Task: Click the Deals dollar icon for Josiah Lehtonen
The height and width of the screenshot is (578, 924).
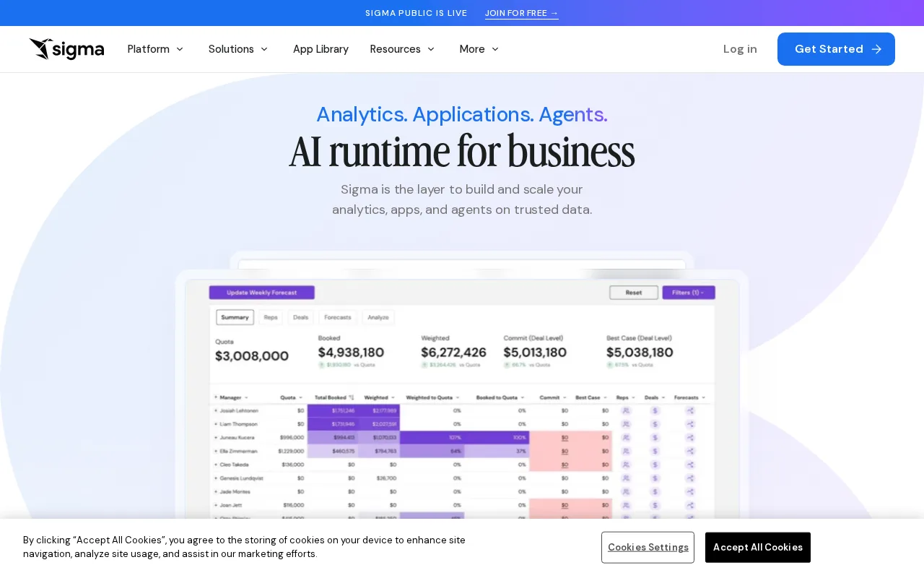Action: coord(655,410)
